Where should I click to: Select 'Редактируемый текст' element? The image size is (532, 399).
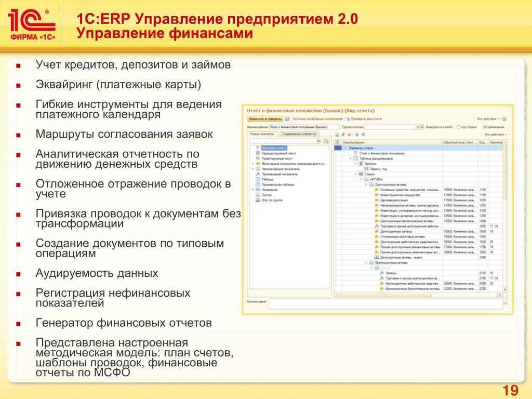pos(277,158)
